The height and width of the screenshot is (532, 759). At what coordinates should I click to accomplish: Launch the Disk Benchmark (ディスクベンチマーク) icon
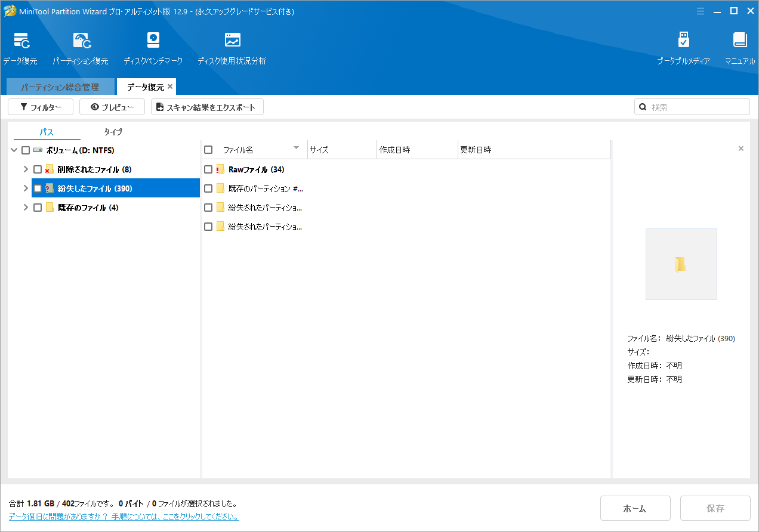click(153, 40)
